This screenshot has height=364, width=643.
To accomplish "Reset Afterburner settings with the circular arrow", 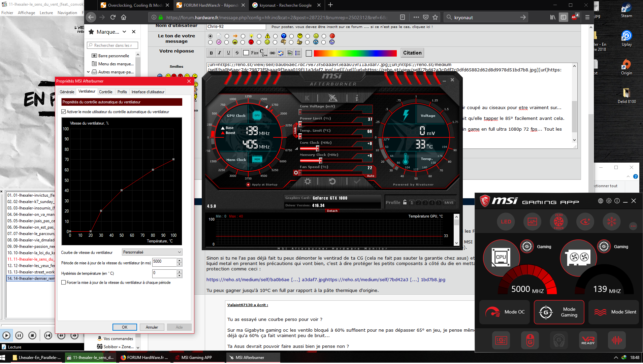I will tap(332, 181).
